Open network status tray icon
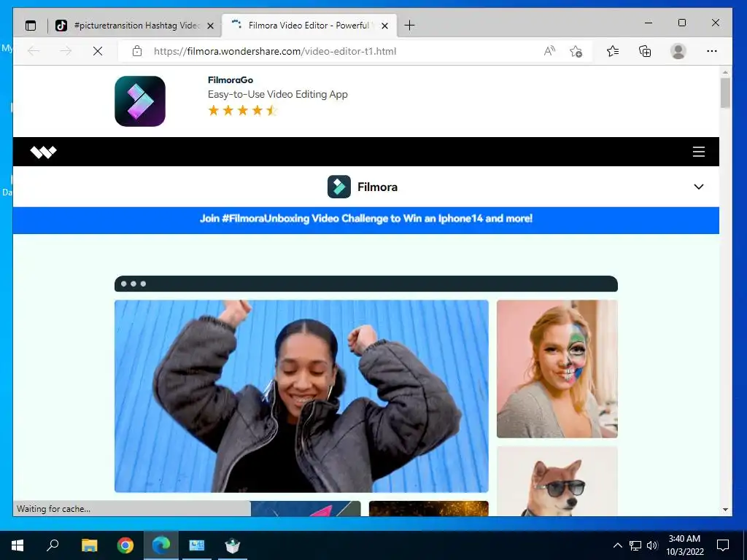 pyautogui.click(x=635, y=545)
